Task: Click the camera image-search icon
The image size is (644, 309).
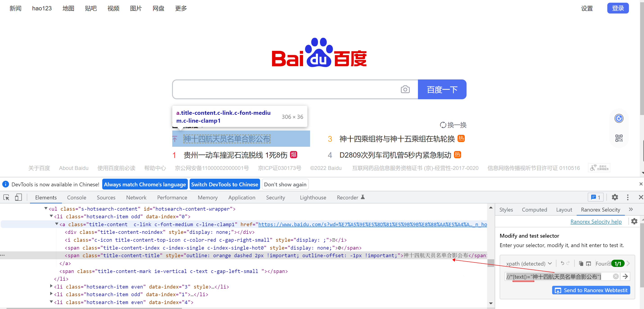Action: point(405,89)
